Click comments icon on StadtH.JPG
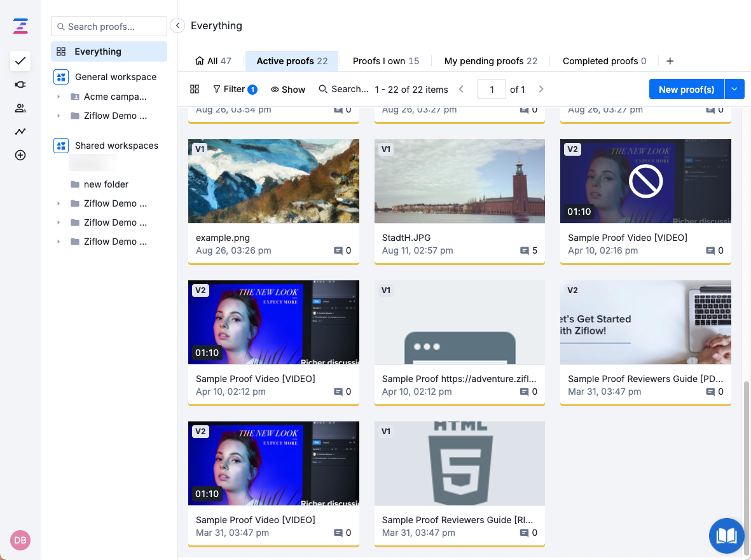Viewport: 751px width, 560px height. [525, 250]
